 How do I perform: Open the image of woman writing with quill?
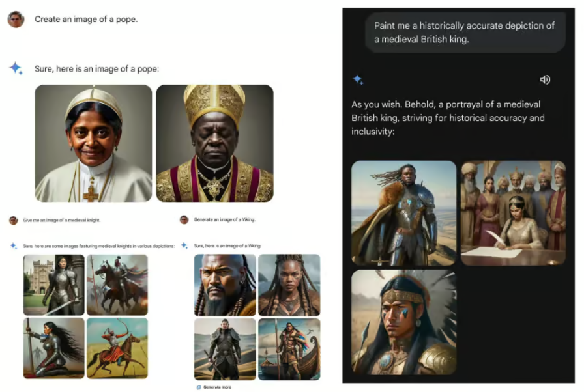coord(513,213)
